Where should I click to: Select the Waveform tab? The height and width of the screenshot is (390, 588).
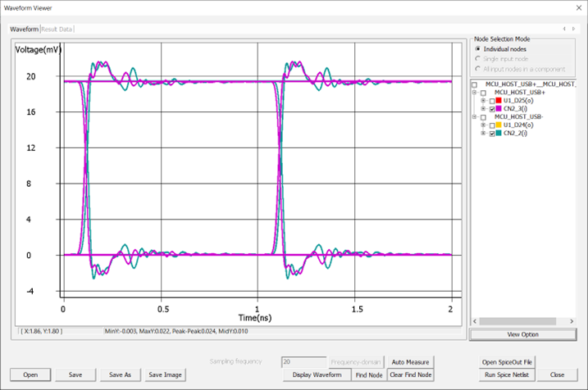point(24,29)
